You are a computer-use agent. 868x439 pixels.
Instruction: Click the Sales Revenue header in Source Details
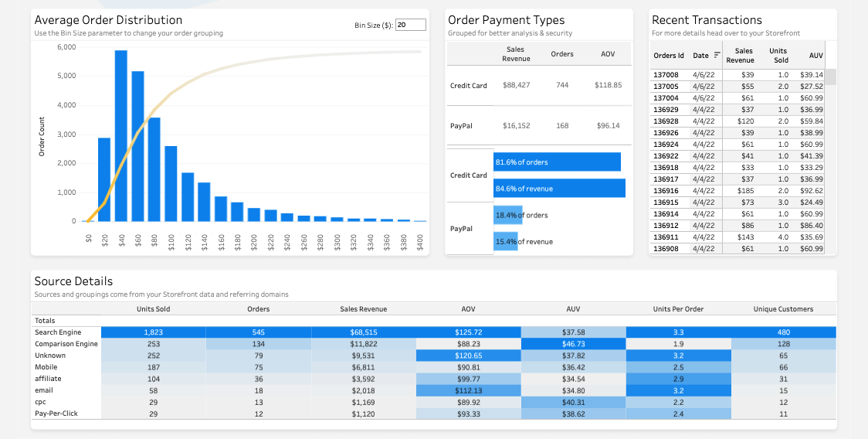(363, 308)
